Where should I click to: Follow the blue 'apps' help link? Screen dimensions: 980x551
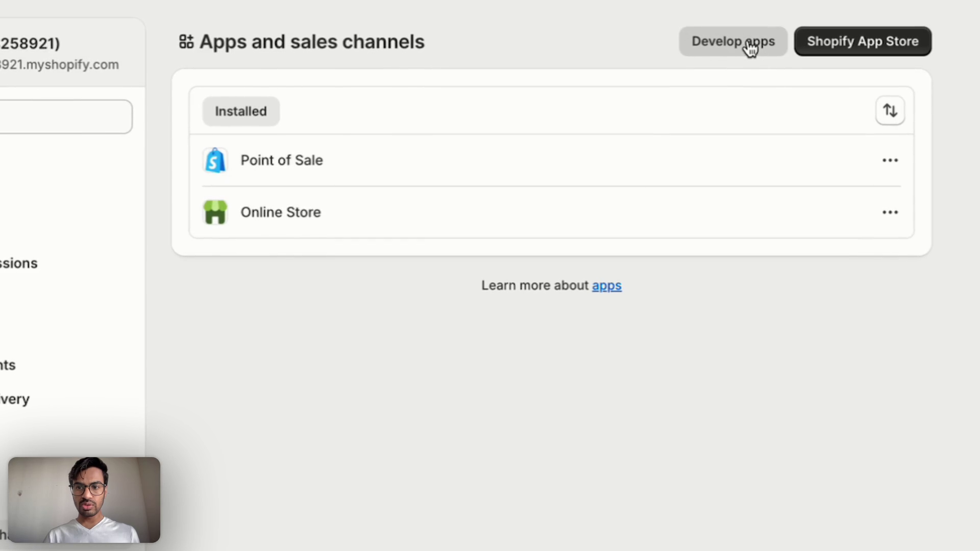pyautogui.click(x=606, y=285)
